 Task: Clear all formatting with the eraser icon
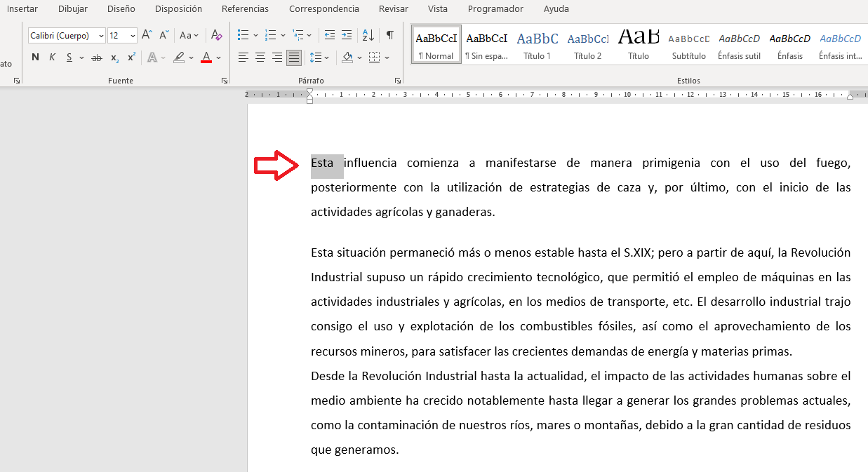point(217,35)
